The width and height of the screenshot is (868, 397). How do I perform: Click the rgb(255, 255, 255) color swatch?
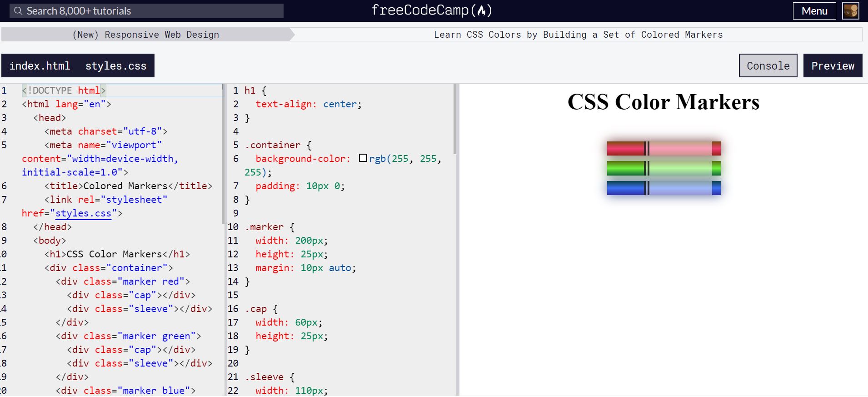363,158
